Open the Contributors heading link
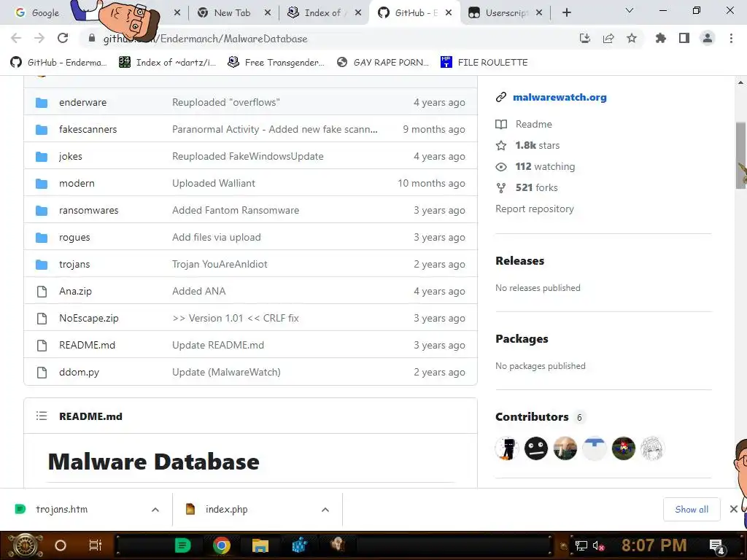The image size is (747, 560). 532,417
